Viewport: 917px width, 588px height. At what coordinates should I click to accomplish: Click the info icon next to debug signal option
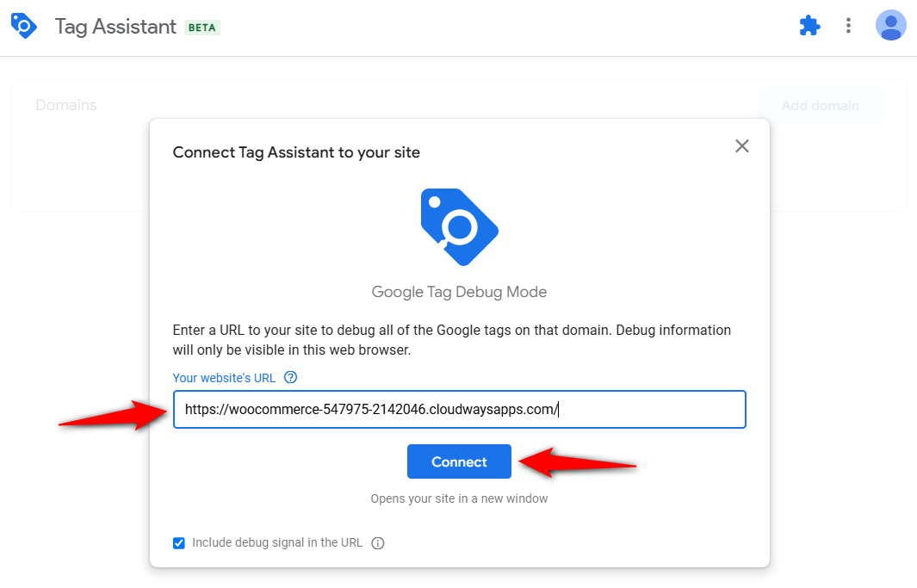[378, 543]
